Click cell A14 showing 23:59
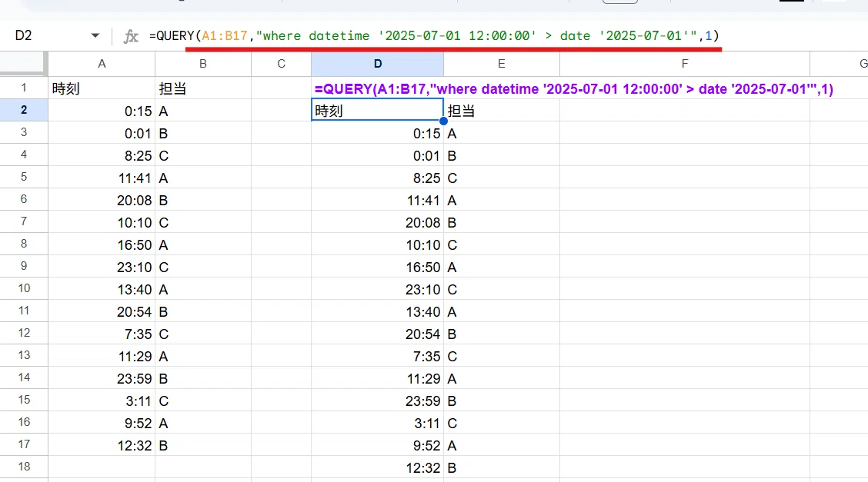This screenshot has height=482, width=868. point(102,378)
